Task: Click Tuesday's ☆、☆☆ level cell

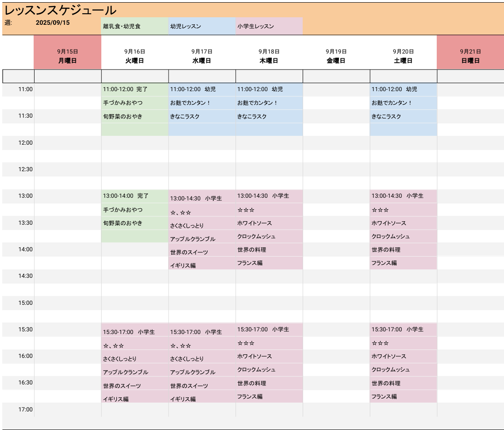Action: (x=135, y=343)
